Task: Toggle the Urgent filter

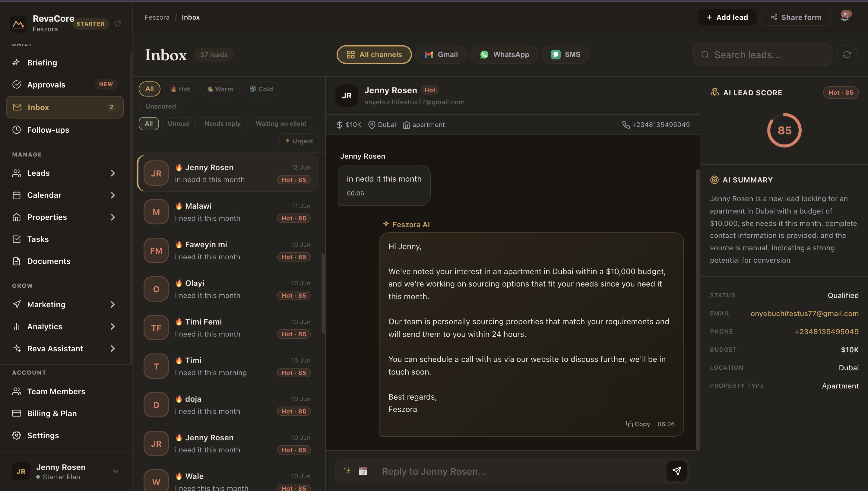Action: [299, 141]
